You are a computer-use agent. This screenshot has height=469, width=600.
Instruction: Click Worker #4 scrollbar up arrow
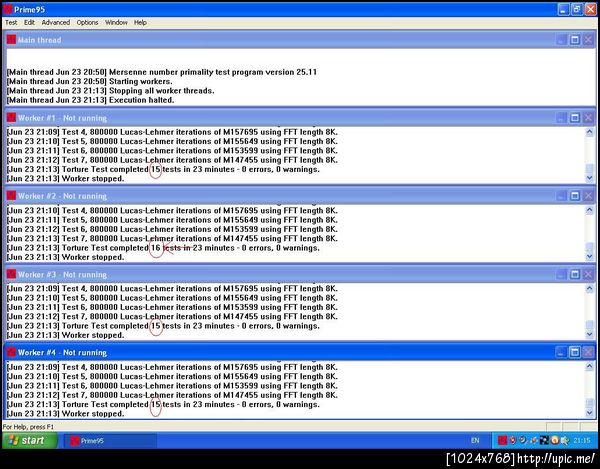click(x=590, y=366)
